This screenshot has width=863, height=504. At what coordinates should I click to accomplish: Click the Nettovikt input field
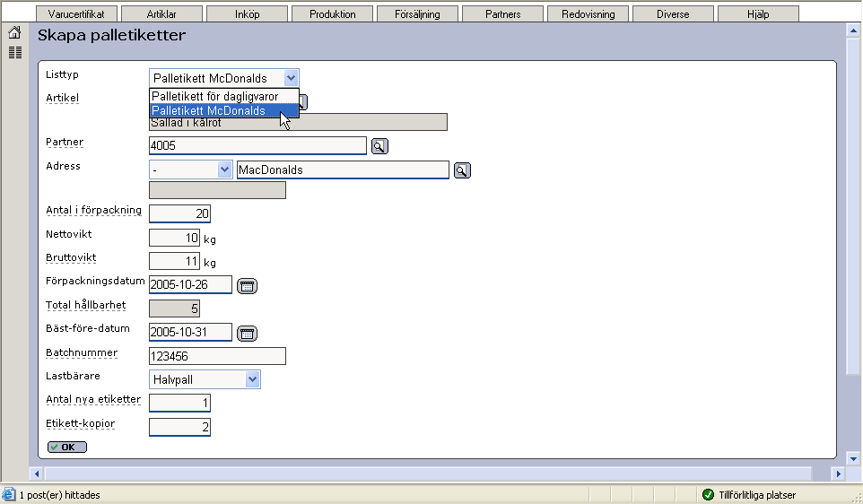coord(174,238)
